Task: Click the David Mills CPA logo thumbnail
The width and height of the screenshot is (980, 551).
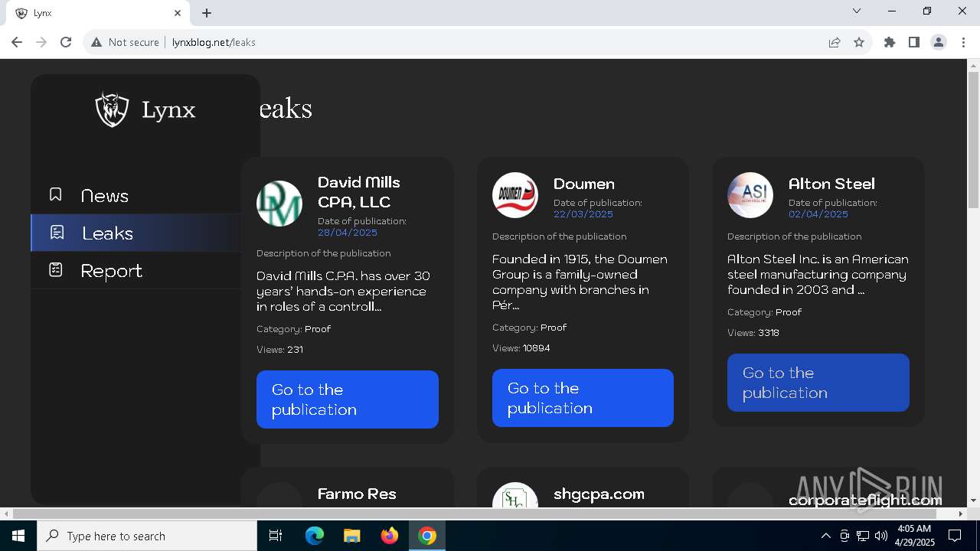Action: [279, 204]
